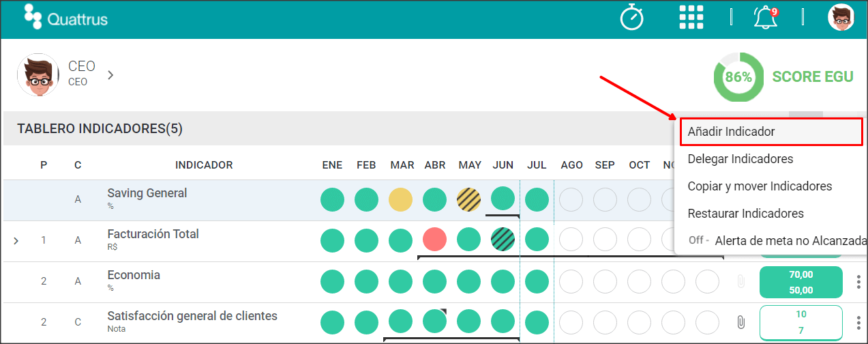Viewport: 868px width, 344px height.
Task: Open three-dot menu for Economia row
Action: 858,281
